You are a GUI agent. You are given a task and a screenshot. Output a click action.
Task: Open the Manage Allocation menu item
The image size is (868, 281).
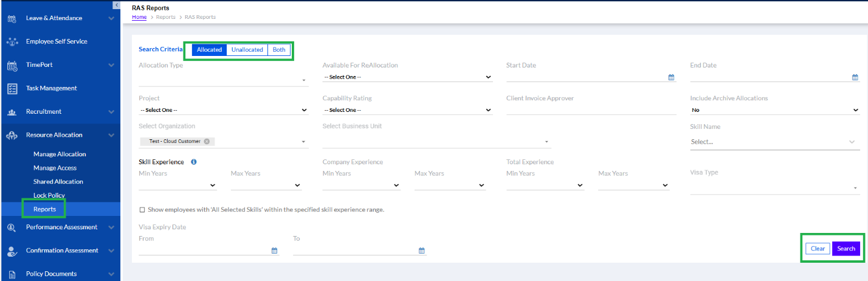click(x=60, y=154)
